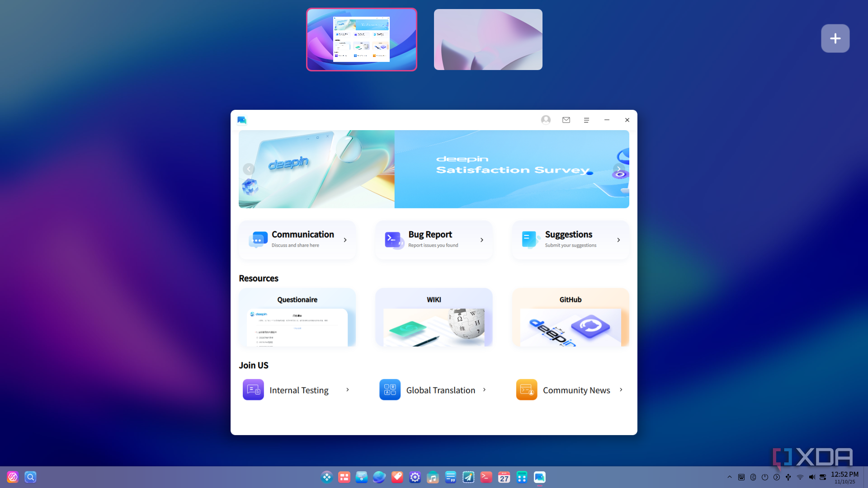Open the hamburger menu in the title bar

[586, 120]
